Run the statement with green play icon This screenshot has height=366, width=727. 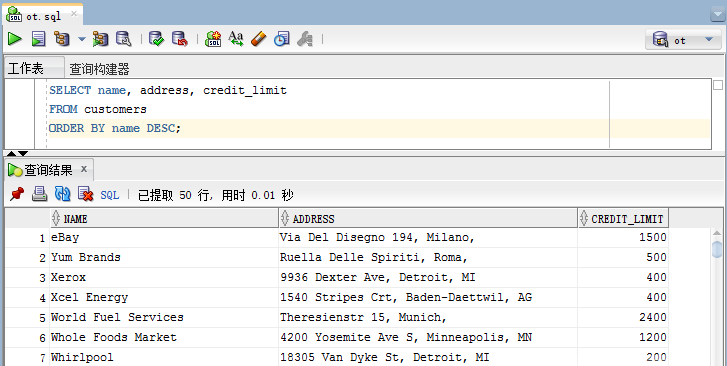tap(15, 39)
